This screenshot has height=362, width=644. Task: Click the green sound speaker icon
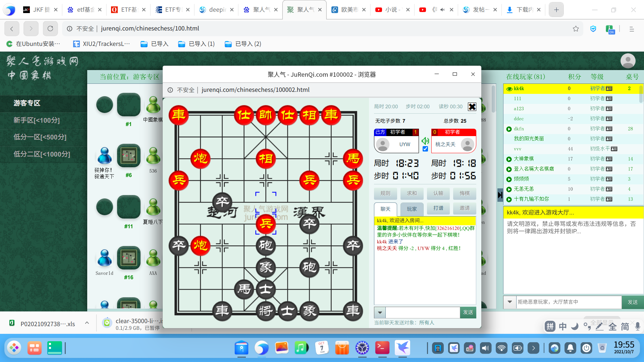coord(425,141)
